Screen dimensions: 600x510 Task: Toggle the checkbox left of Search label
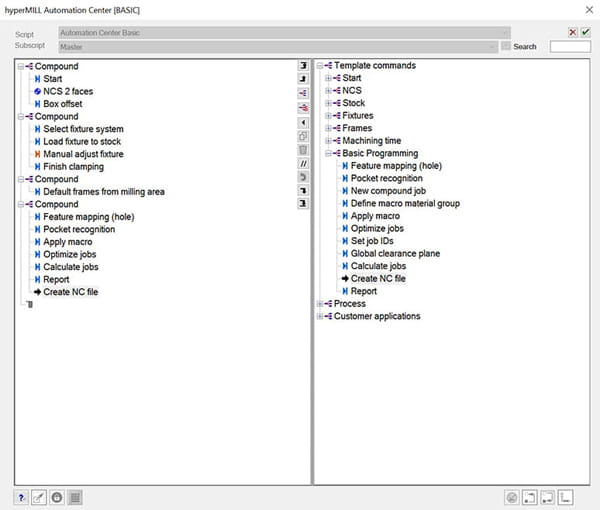pos(506,46)
